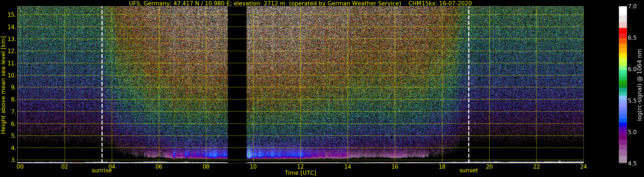Click the "12" time tick label

click(x=300, y=167)
